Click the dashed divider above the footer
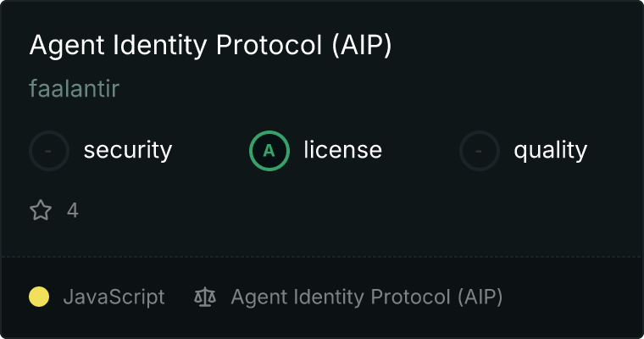This screenshot has width=644, height=339. [x=322, y=256]
